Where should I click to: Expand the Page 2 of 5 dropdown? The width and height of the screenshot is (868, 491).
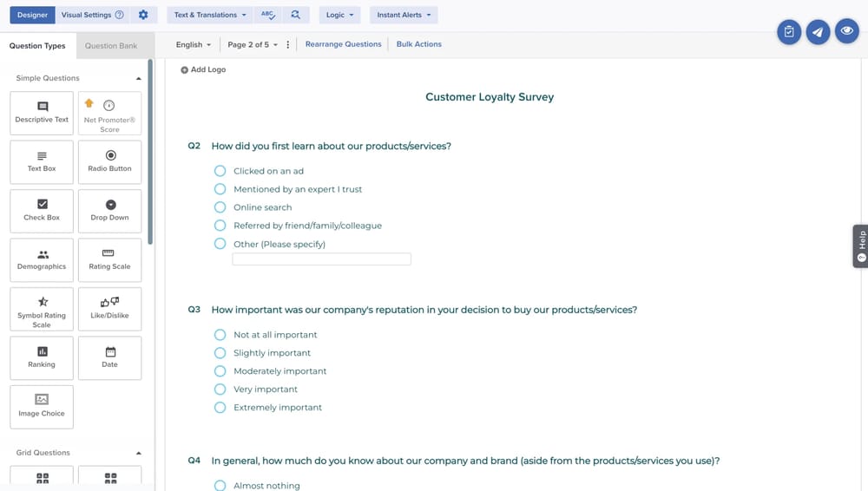click(x=253, y=44)
